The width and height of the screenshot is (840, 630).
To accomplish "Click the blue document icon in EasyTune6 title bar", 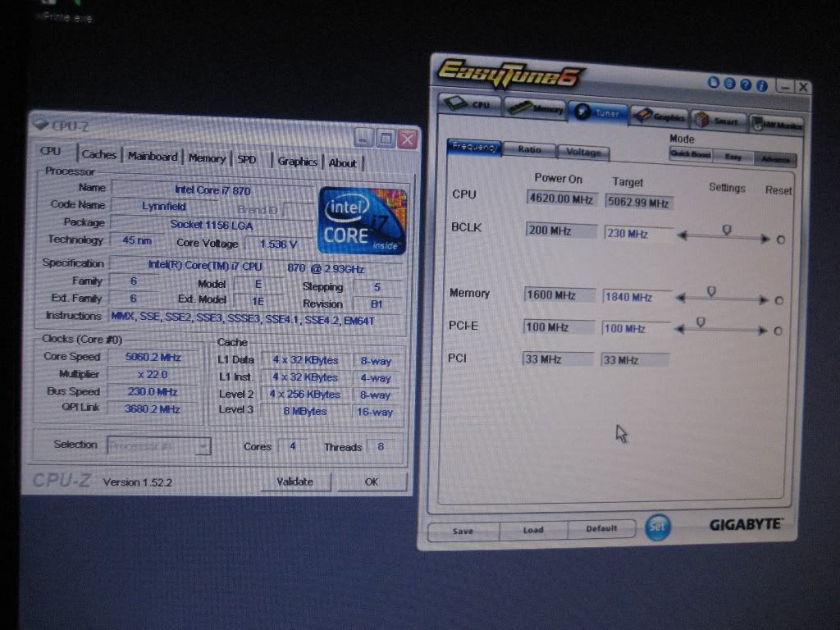I will coord(713,82).
